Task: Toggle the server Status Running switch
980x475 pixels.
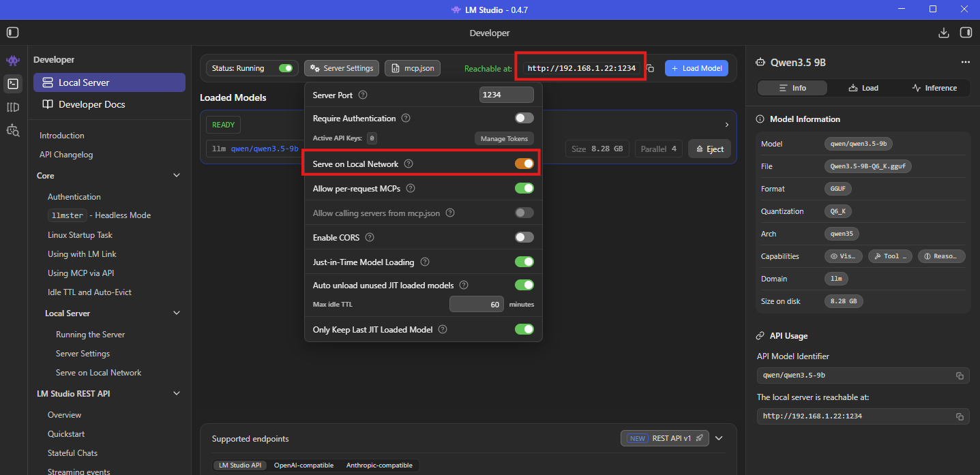Action: pos(286,68)
